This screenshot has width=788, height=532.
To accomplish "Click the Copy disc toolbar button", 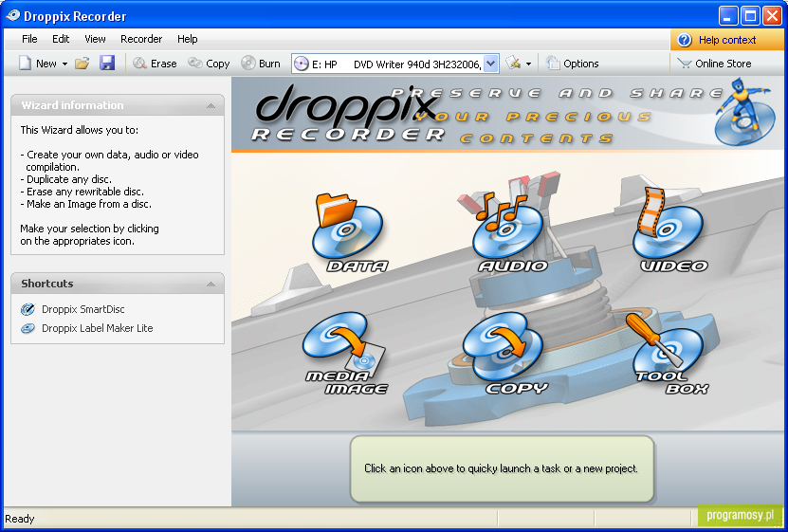I will 209,64.
